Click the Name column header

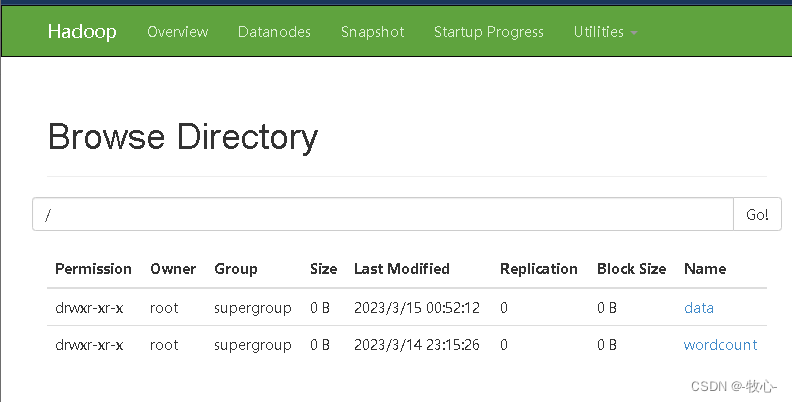click(x=705, y=269)
